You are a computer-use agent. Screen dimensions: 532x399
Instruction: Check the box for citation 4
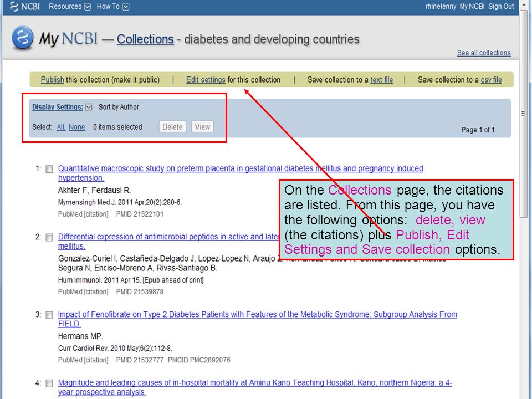coord(49,383)
